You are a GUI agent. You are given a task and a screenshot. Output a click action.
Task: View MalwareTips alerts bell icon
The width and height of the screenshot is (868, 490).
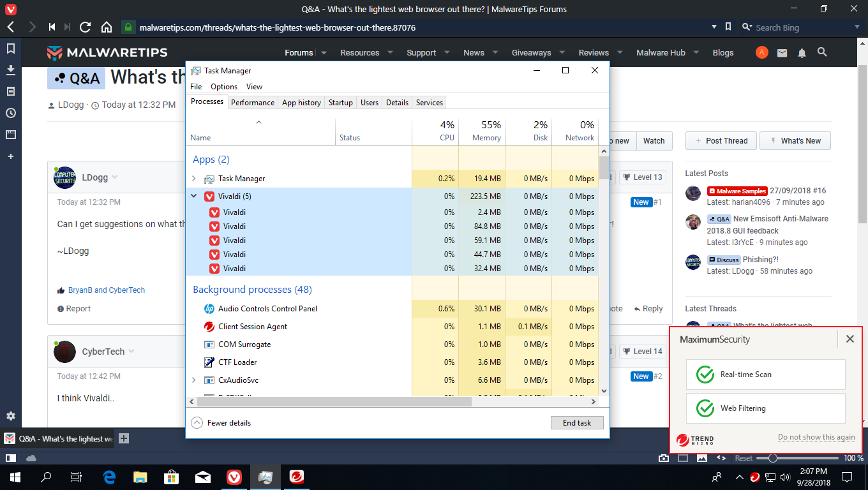click(x=802, y=53)
